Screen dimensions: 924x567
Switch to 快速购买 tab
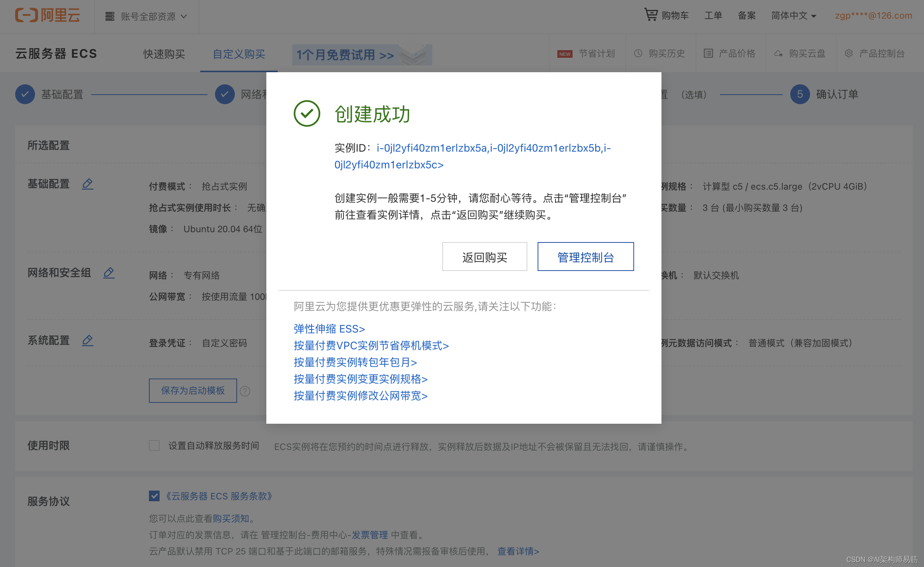[164, 54]
